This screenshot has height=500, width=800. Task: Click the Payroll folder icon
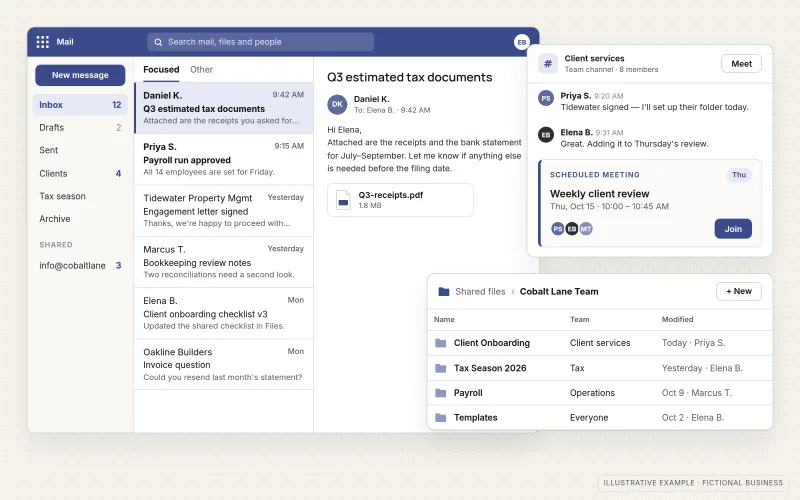(x=440, y=393)
